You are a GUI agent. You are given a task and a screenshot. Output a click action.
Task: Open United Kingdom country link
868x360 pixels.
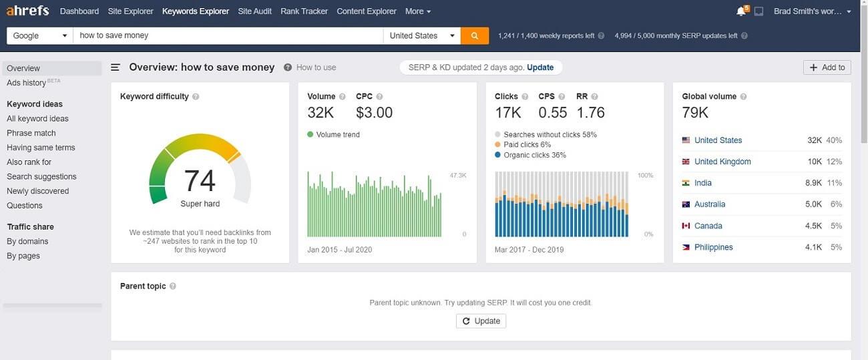coord(722,162)
